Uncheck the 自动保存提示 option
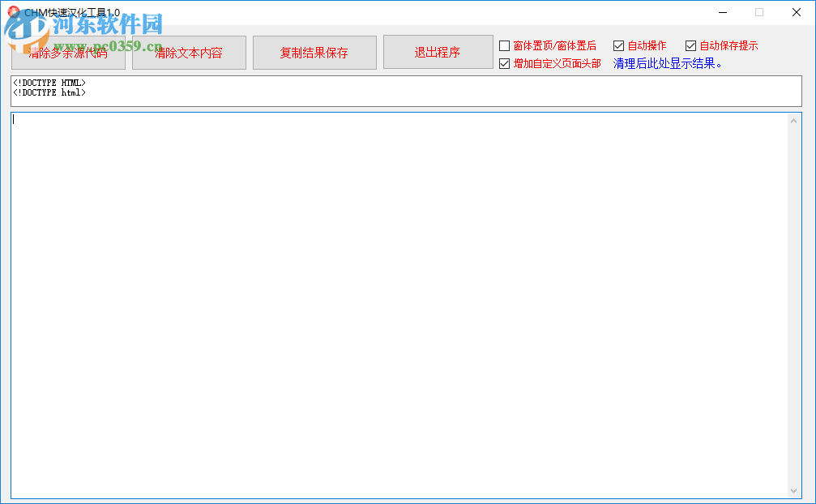Screen dimensions: 816x504 (x=691, y=45)
